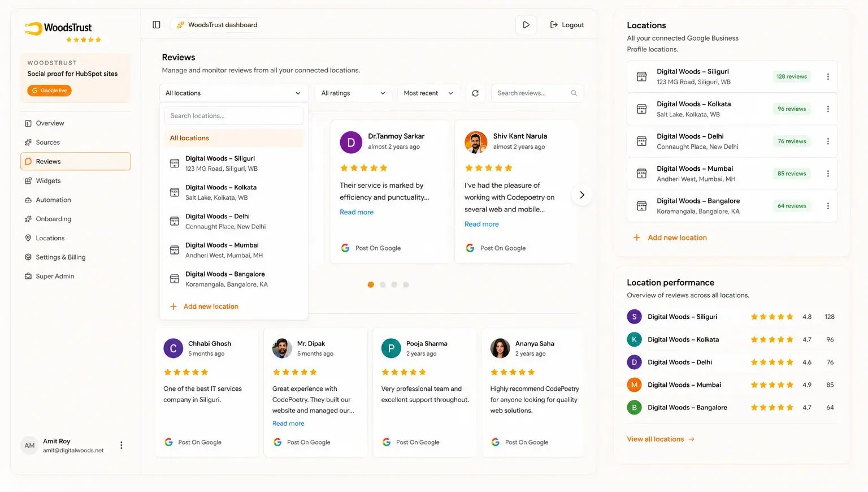Open the All ratings filter
868x492 pixels.
(x=354, y=93)
